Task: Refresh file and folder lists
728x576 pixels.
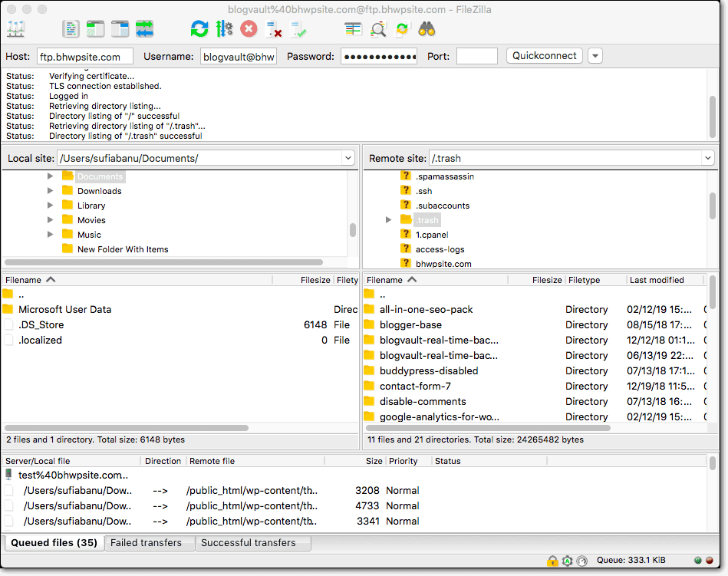Action: (199, 29)
